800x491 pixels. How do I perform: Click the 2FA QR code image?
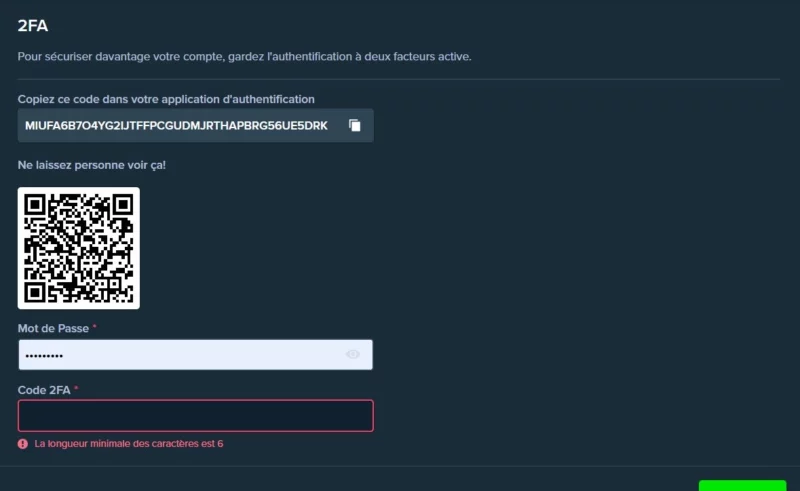pyautogui.click(x=79, y=248)
